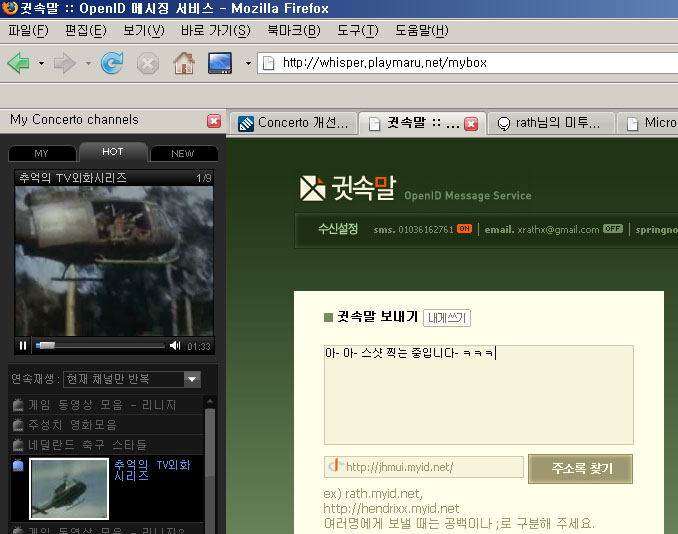This screenshot has width=678, height=534.
Task: Click the 내게쓰기 button
Action: click(447, 318)
